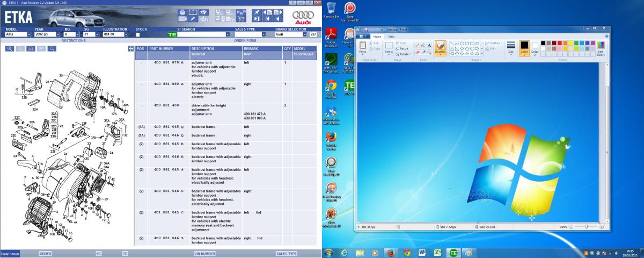The image size is (644, 258).
Task: Switch to the Home tab in Paint
Action: [x=377, y=37]
